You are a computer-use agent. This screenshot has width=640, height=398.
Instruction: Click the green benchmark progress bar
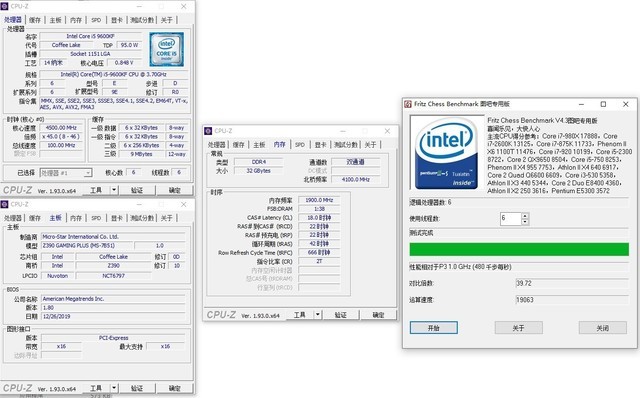coord(519,249)
